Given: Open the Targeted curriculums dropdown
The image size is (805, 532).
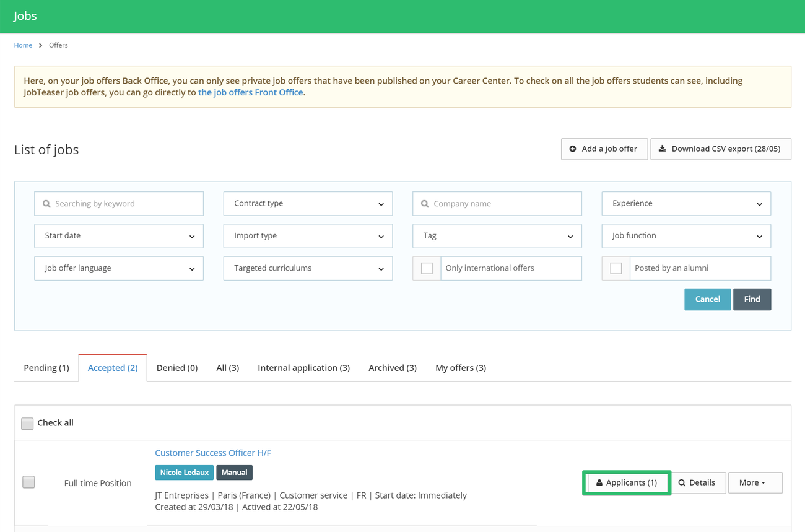Looking at the screenshot, I should 308,268.
